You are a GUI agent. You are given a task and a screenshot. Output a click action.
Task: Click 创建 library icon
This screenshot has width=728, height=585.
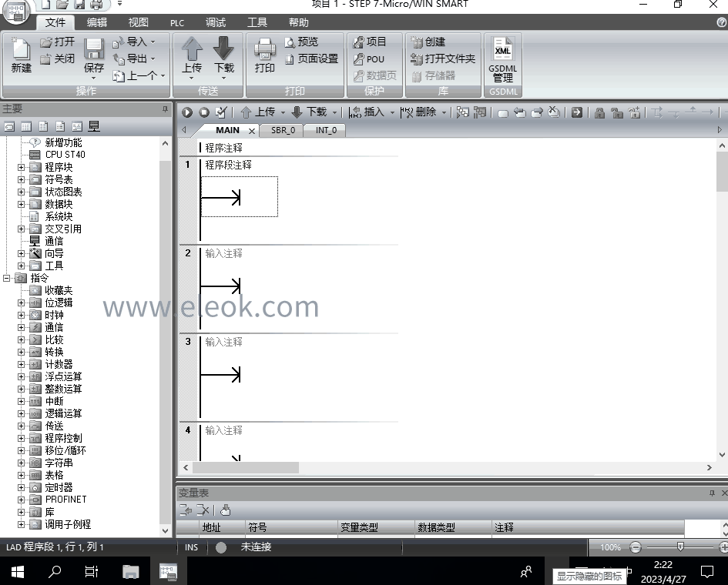pos(428,42)
